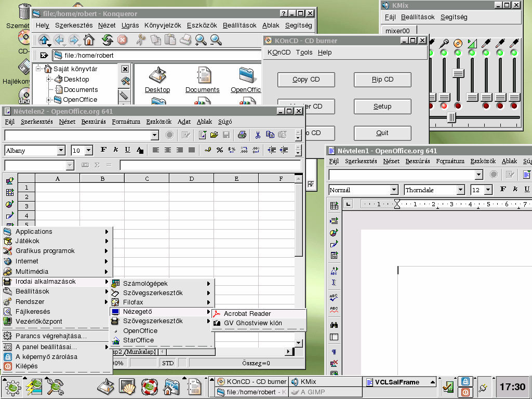Switch to VCLSalFrame taskbar button
532x399 pixels.
pos(401,382)
